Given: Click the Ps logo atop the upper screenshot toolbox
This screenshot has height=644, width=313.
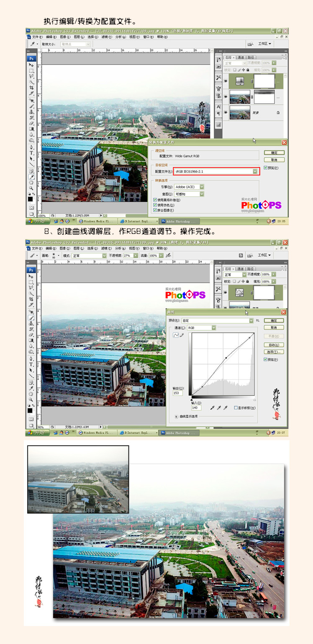Looking at the screenshot, I should (x=31, y=59).
